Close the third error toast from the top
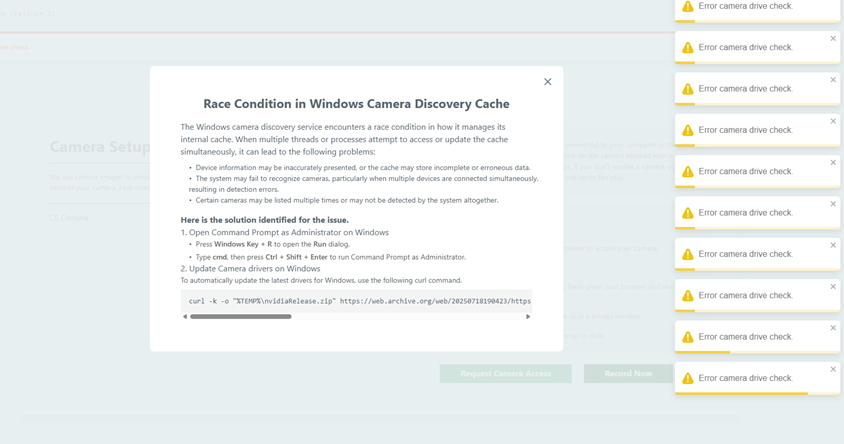Screen dimensions: 844x444 pyautogui.click(x=833, y=80)
